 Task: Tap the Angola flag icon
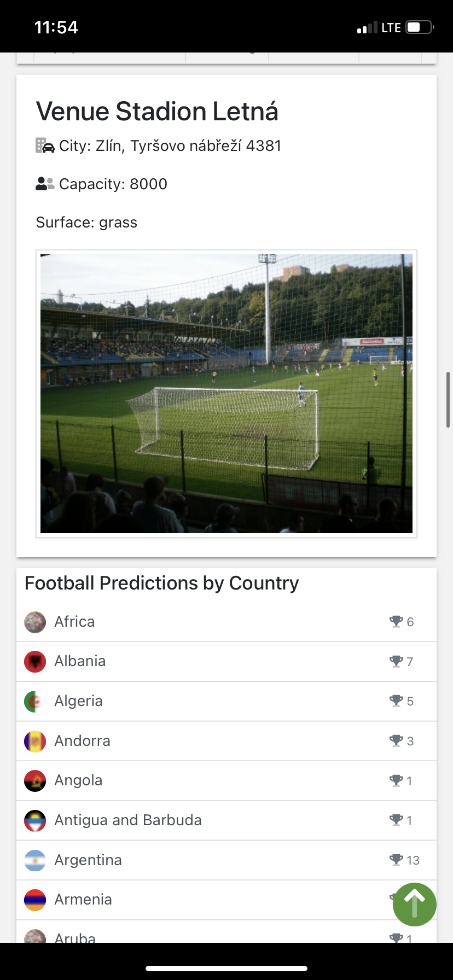(35, 780)
